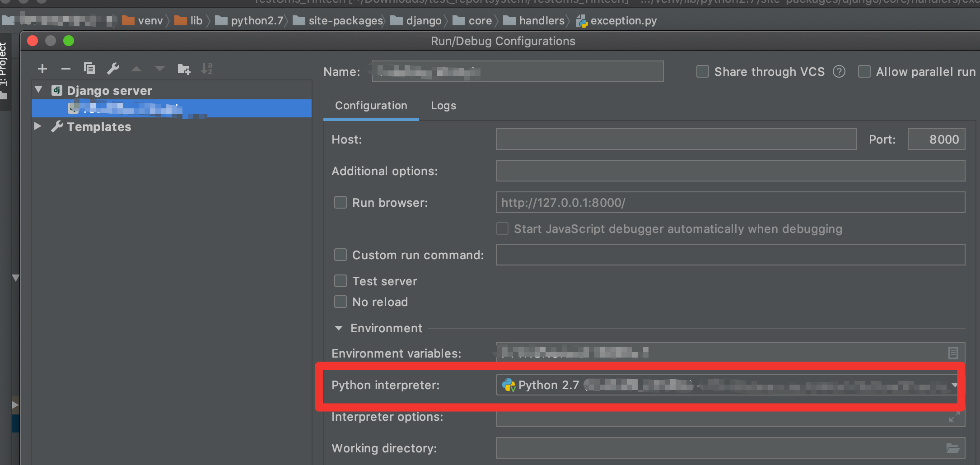This screenshot has height=465, width=980.
Task: Open the environment variables editor icon
Action: (x=953, y=353)
